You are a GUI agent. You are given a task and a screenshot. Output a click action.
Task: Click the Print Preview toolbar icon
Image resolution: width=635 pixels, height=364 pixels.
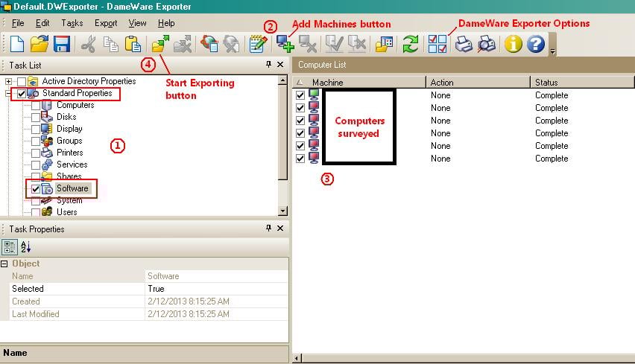[487, 44]
